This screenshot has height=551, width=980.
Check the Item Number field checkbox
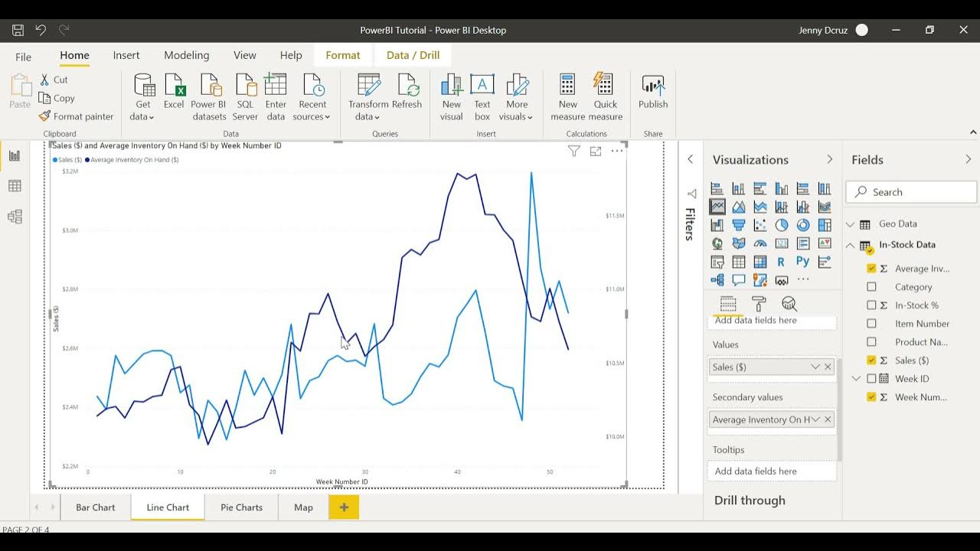point(871,324)
